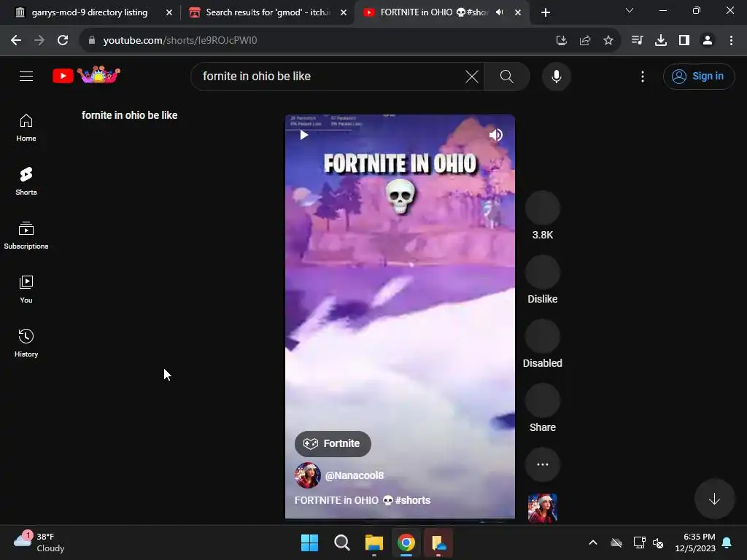
Task: Click the #shorts hashtag in title
Action: (x=413, y=500)
